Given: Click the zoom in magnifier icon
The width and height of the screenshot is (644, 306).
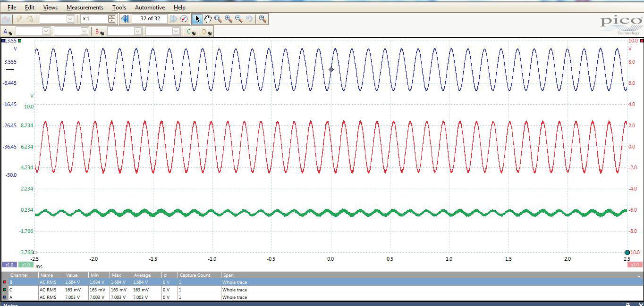Looking at the screenshot, I should [x=229, y=19].
